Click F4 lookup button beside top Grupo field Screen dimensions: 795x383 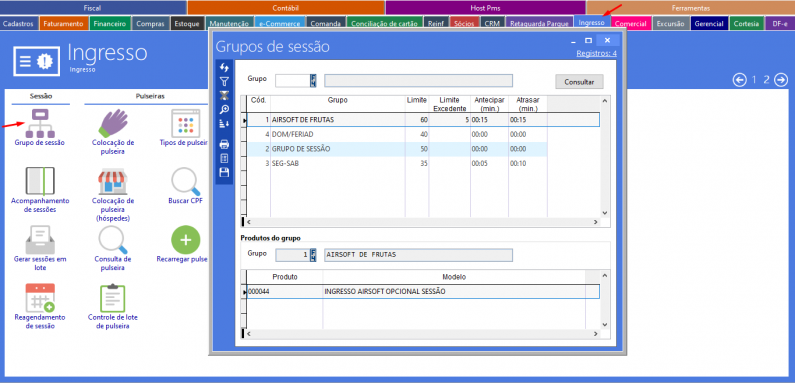(x=313, y=81)
